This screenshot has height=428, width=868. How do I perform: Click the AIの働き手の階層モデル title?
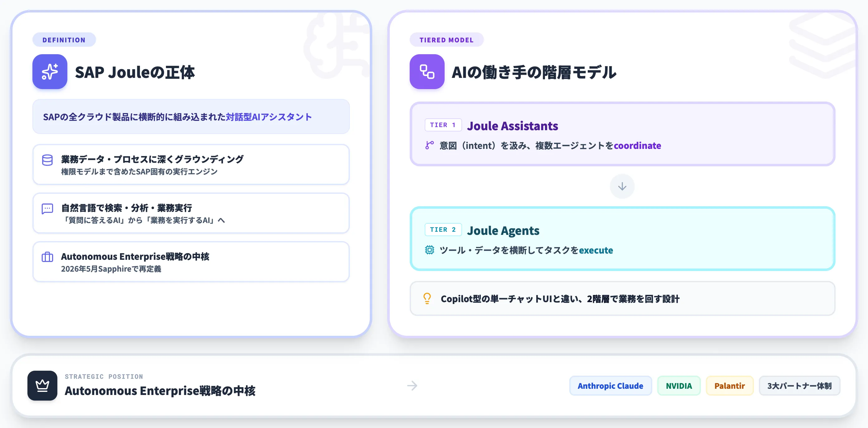tap(534, 72)
